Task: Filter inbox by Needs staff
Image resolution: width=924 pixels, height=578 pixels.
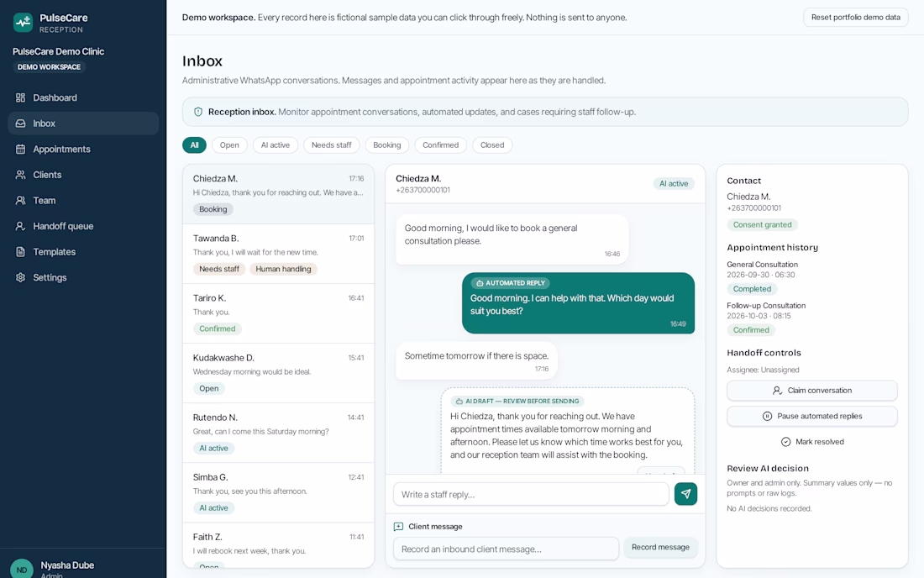Action: pos(331,145)
